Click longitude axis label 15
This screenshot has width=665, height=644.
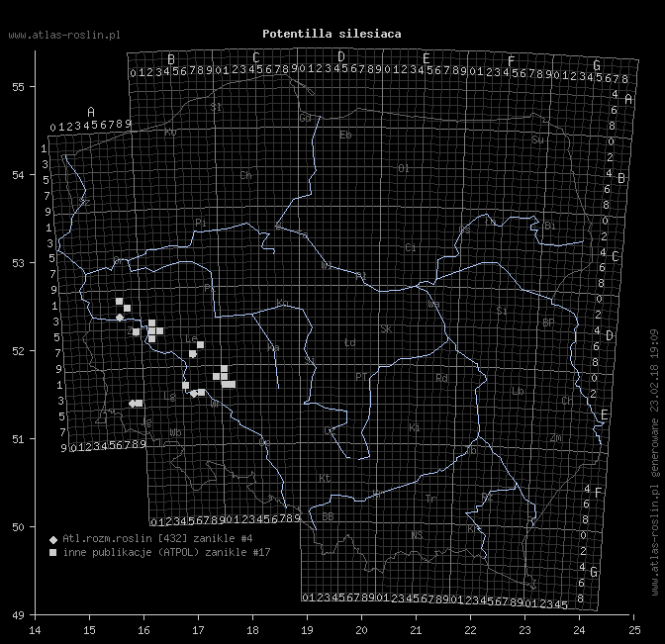tap(89, 630)
